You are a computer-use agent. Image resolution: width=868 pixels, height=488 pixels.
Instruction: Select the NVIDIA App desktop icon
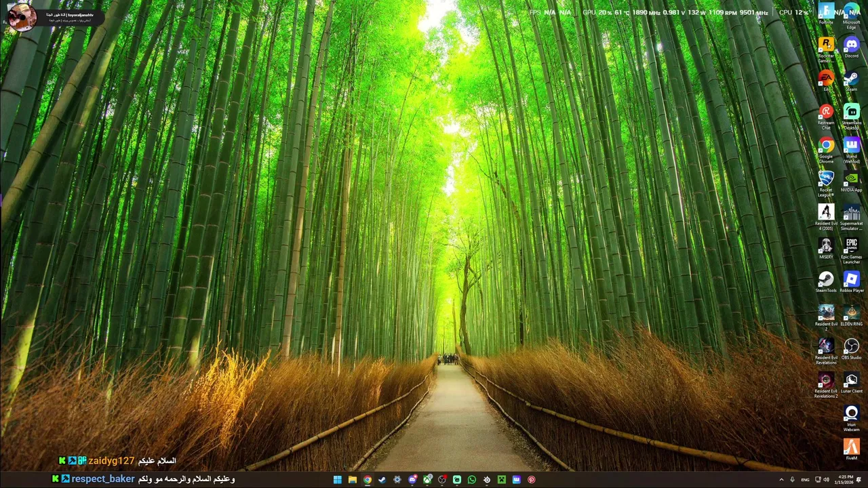[851, 181]
